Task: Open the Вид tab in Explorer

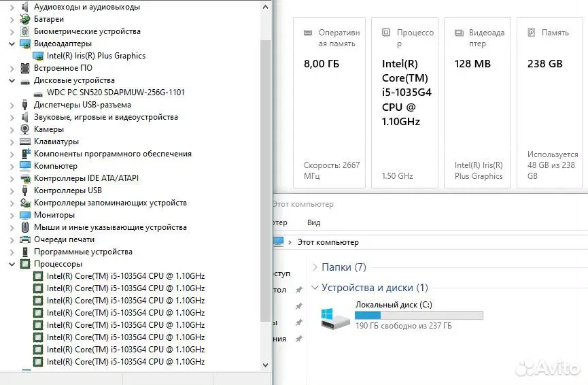Action: pos(313,222)
